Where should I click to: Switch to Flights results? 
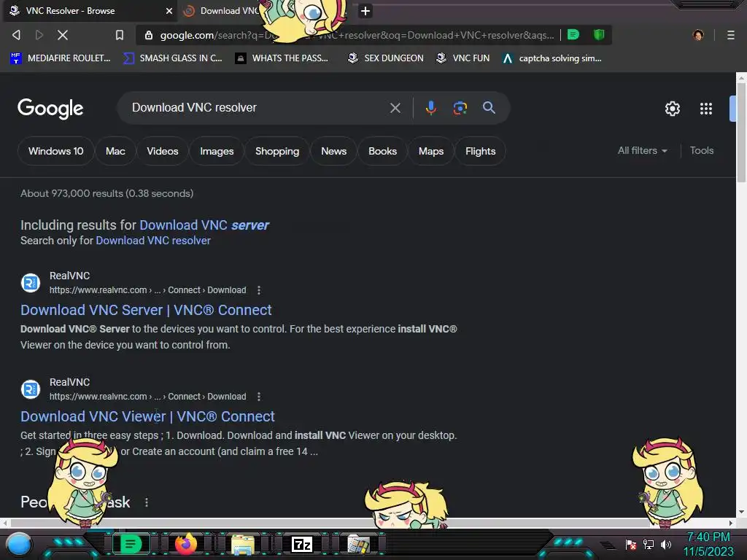[x=480, y=152]
